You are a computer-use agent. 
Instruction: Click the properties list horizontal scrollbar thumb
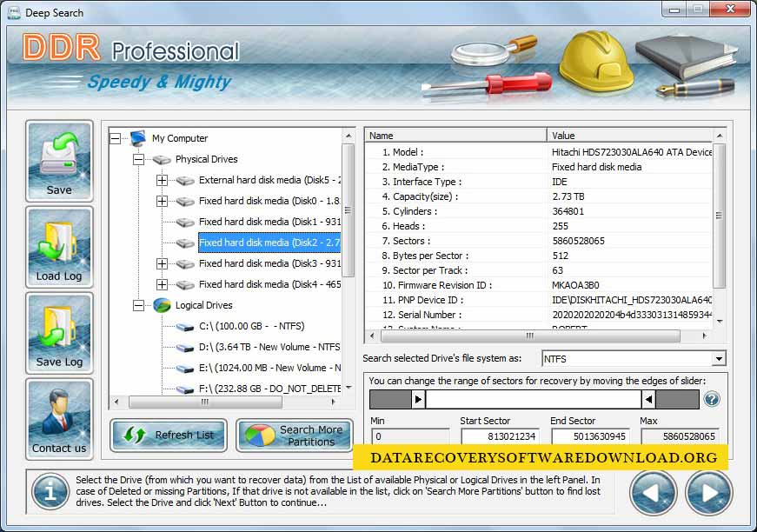pyautogui.click(x=529, y=336)
